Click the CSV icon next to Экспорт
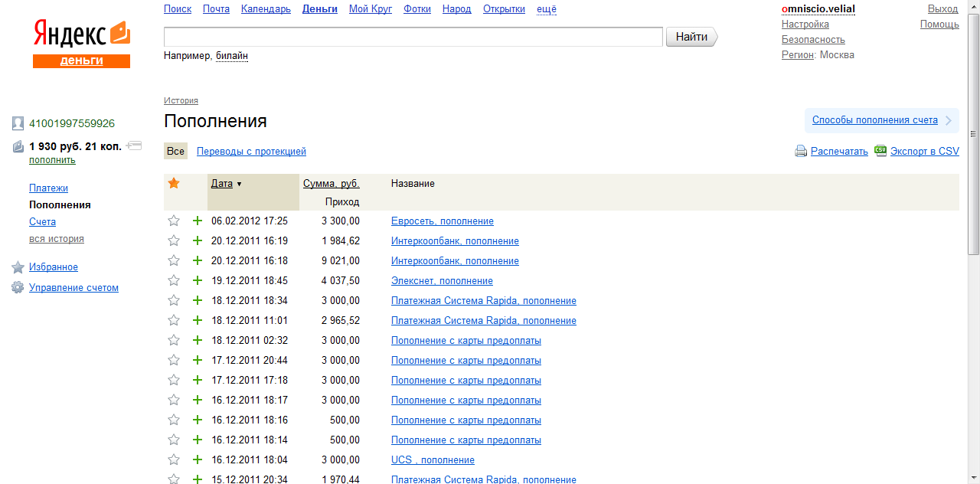Viewport: 980px width, 484px height. click(880, 151)
